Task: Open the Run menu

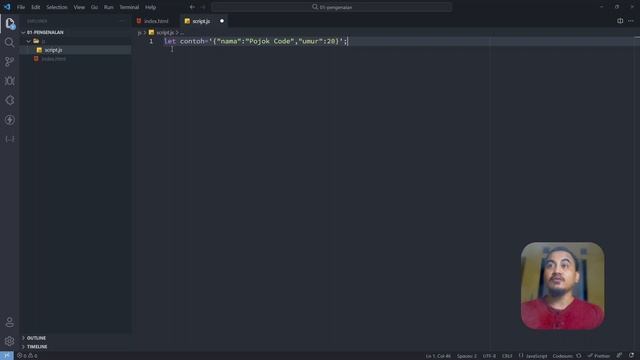Action: pyautogui.click(x=109, y=7)
